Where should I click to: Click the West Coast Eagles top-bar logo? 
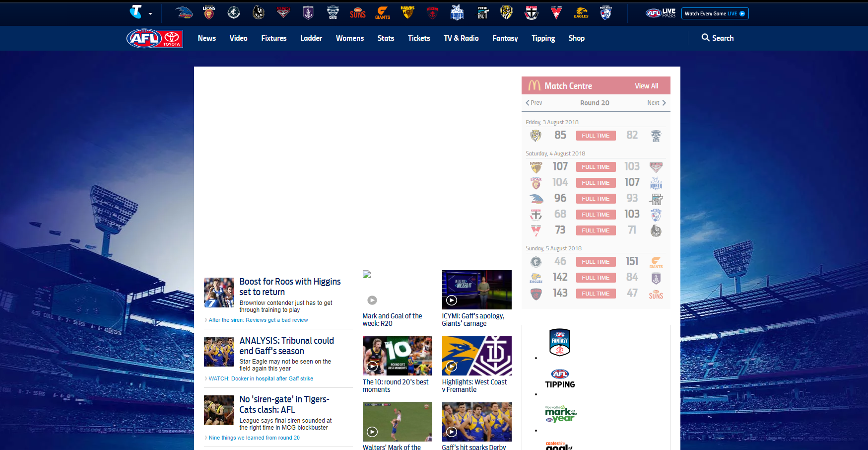click(581, 13)
